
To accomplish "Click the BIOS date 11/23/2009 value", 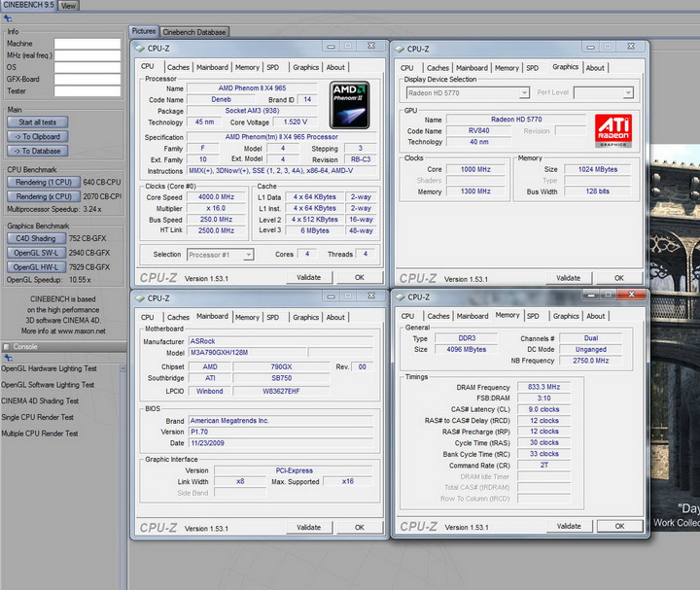I will pyautogui.click(x=280, y=443).
